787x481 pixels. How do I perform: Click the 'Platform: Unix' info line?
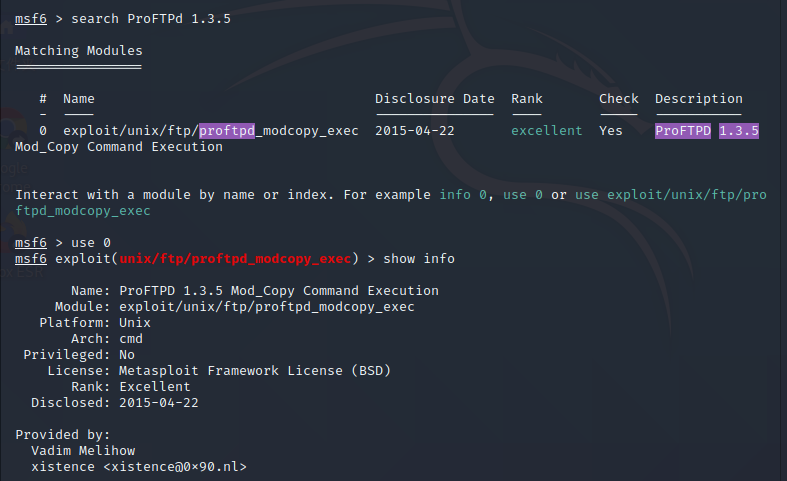click(94, 323)
